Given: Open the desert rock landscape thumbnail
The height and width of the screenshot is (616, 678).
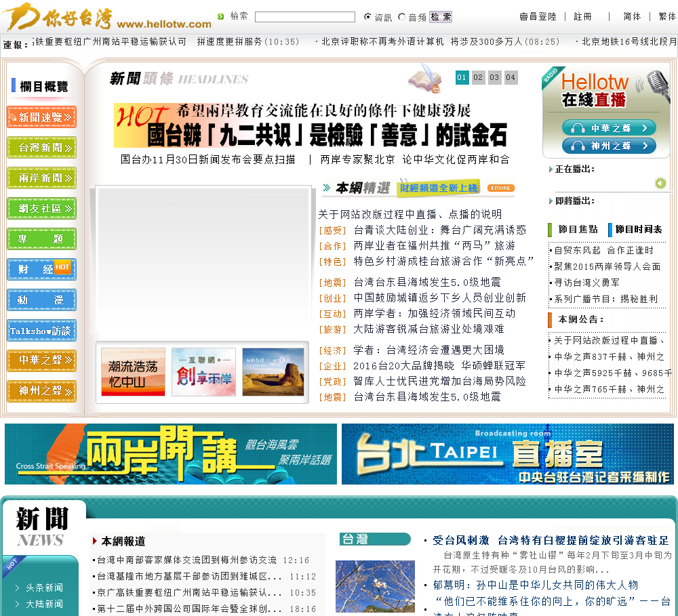Looking at the screenshot, I should (x=273, y=372).
